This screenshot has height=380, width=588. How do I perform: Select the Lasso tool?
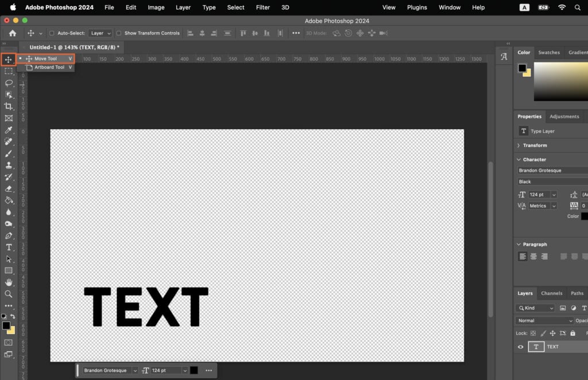coord(9,83)
